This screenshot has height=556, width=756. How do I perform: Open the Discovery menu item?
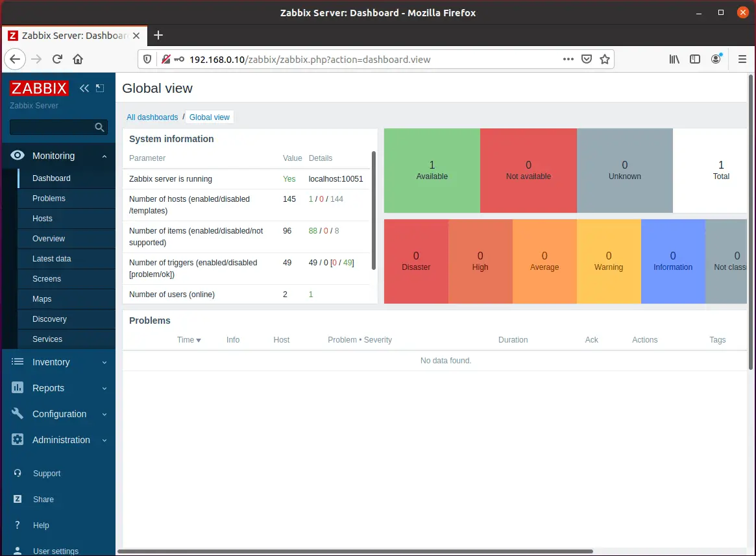click(x=67, y=319)
